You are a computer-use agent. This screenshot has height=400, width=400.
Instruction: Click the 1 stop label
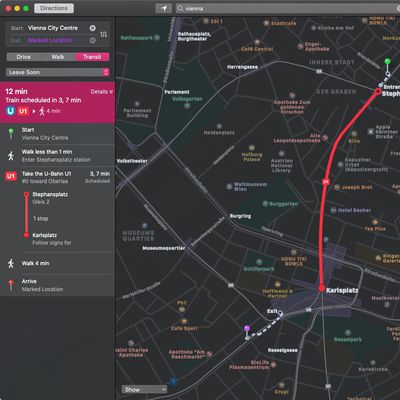(40, 219)
